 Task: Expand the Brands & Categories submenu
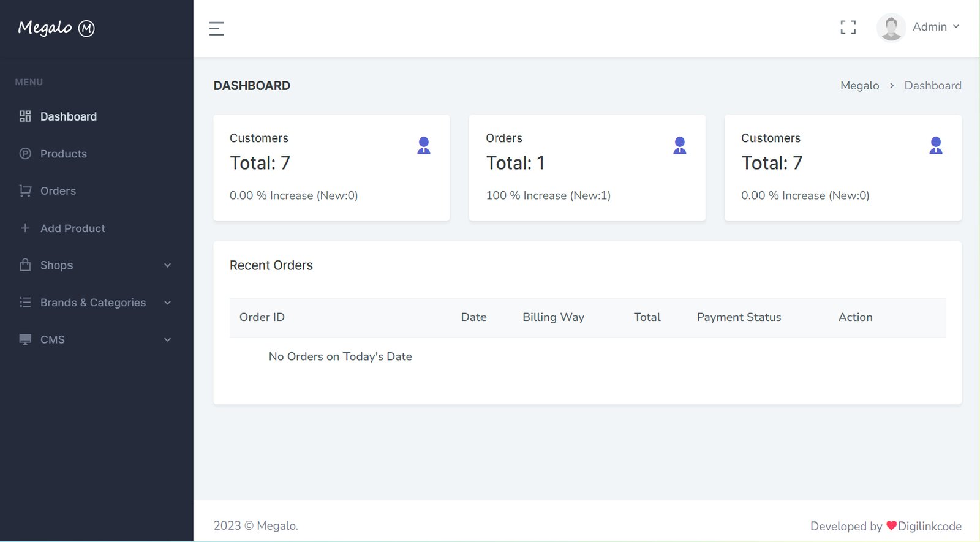point(167,303)
